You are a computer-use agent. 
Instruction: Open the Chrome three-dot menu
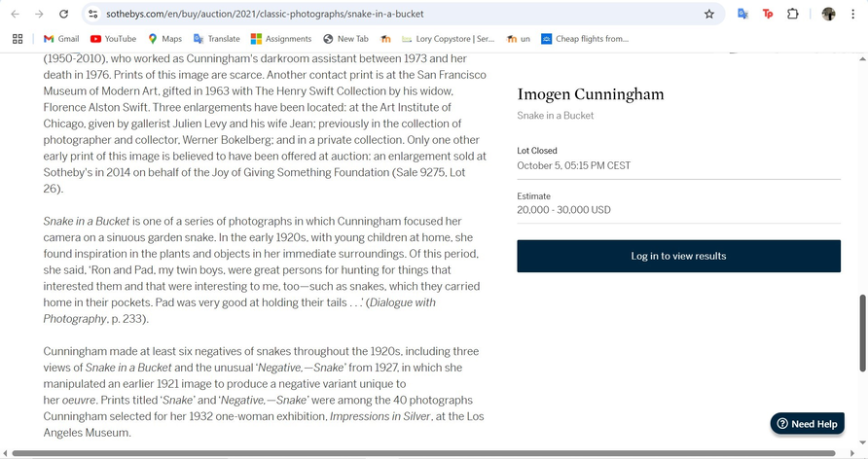click(853, 15)
